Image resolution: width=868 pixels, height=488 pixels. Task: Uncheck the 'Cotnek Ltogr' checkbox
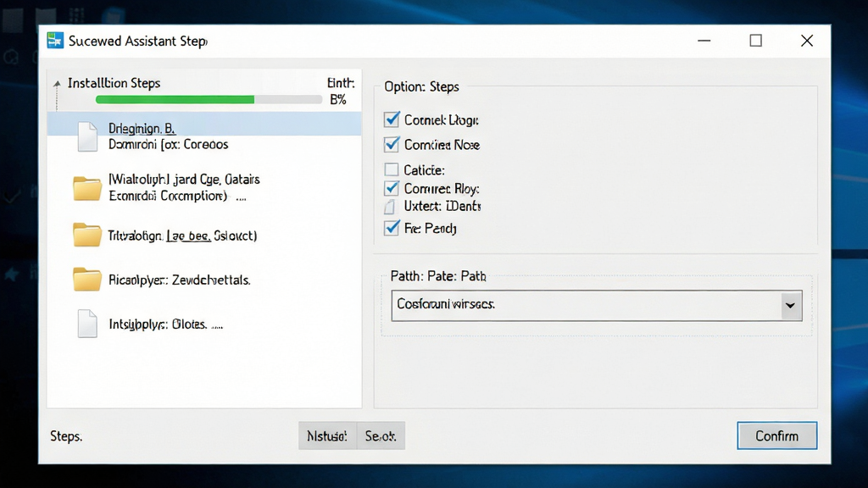pos(392,119)
